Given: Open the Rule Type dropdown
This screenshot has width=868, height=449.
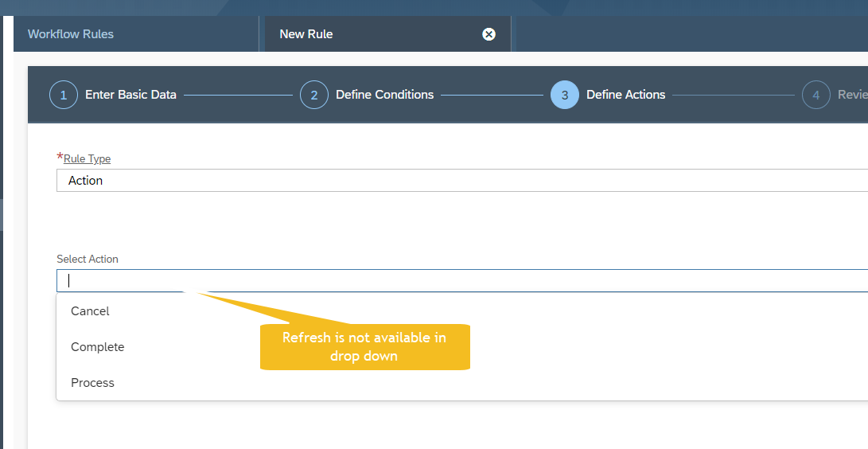Looking at the screenshot, I should (x=462, y=181).
